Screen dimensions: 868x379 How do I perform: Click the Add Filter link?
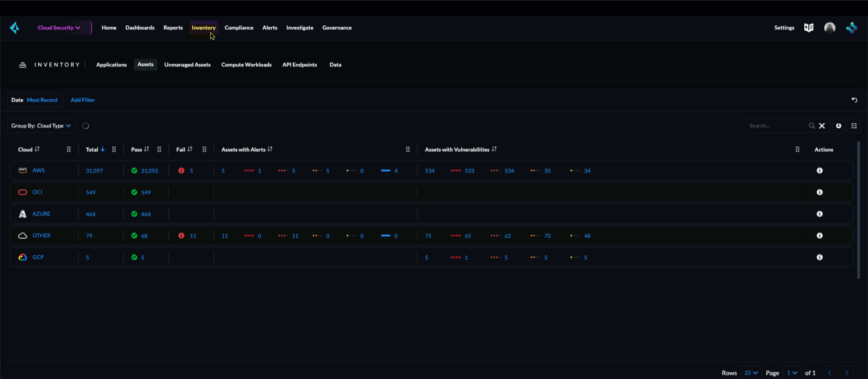pos(83,100)
